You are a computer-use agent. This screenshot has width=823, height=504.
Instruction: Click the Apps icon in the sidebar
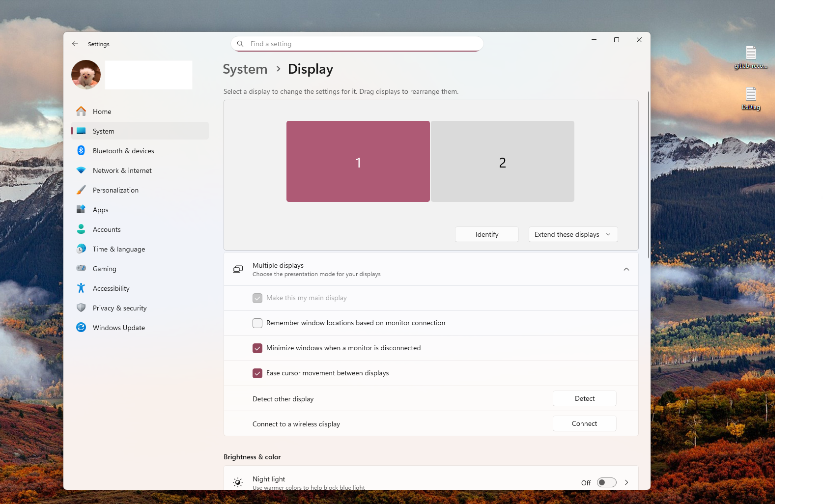(81, 210)
